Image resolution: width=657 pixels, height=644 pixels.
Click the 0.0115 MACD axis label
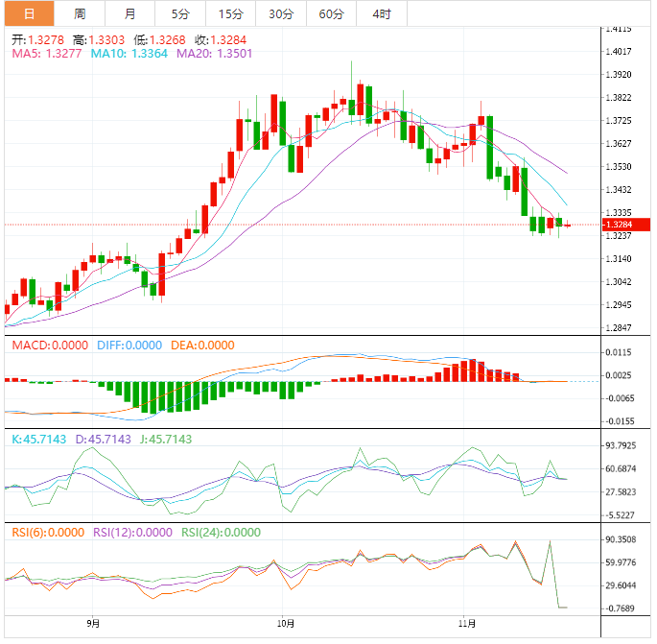(619, 352)
